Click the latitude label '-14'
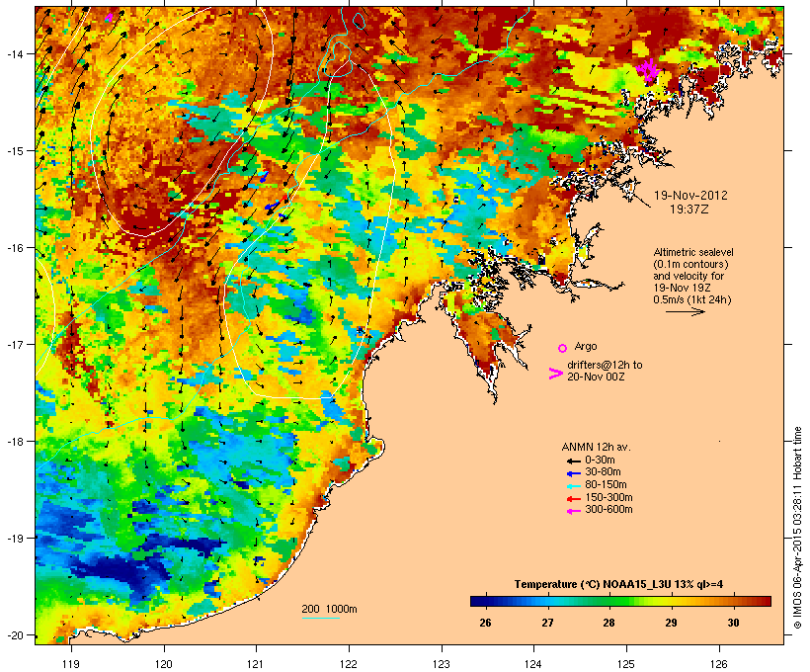 (x=14, y=53)
